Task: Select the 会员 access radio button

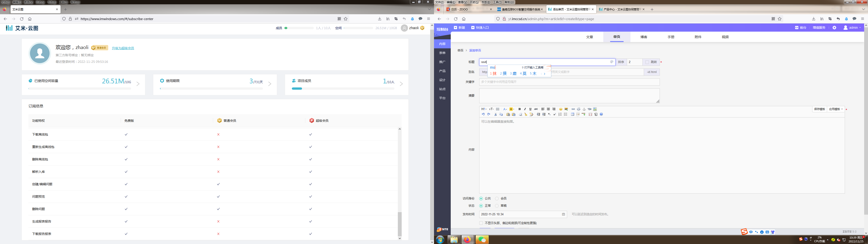Action: point(497,199)
